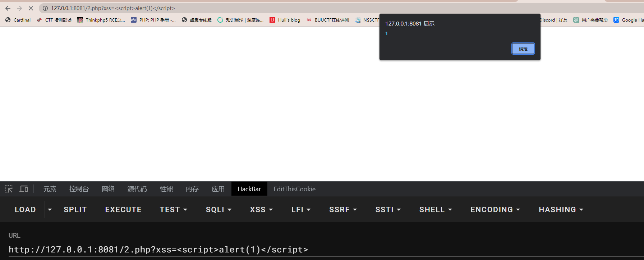Open the Discord 好友 bookmark
The width and height of the screenshot is (644, 260).
(554, 20)
